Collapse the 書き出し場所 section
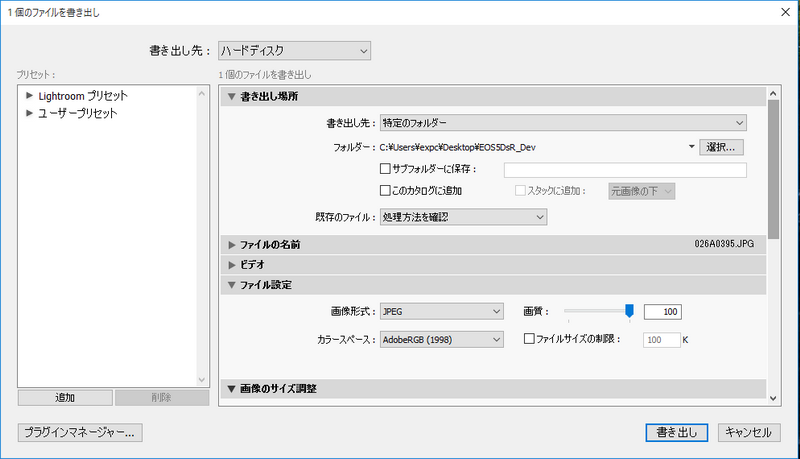 232,96
